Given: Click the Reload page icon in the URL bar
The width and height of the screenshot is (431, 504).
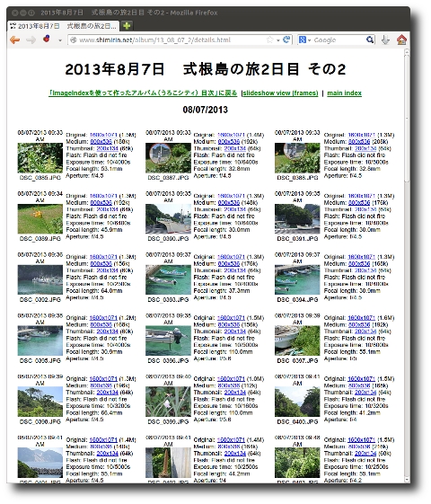Looking at the screenshot, I should tap(286, 40).
